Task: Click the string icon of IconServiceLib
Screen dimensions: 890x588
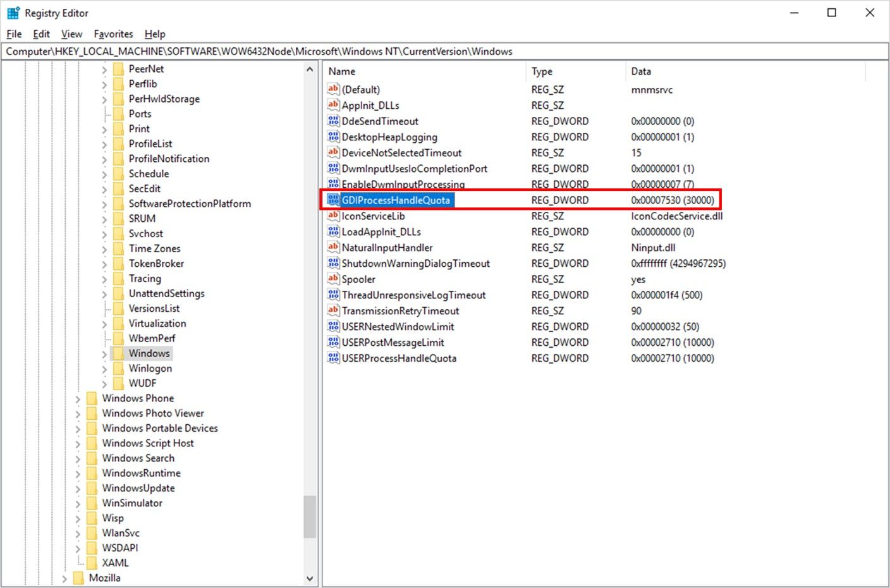Action: point(333,216)
